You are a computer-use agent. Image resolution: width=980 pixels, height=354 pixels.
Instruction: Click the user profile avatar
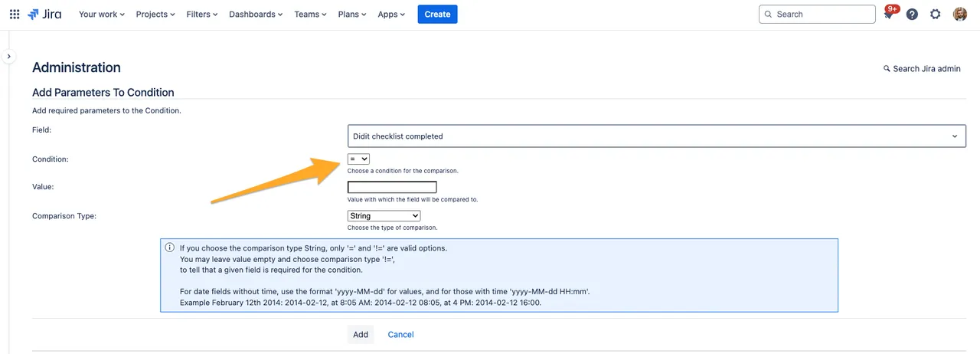960,14
